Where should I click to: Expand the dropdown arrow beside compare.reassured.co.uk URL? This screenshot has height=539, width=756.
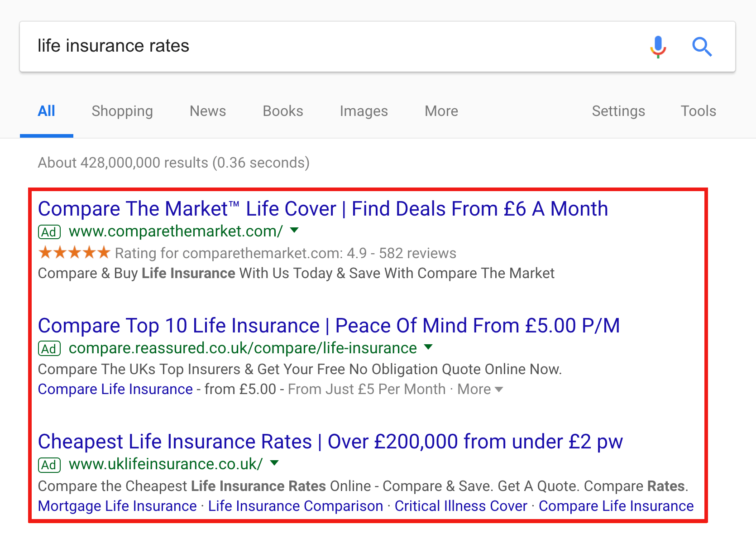[x=428, y=347]
